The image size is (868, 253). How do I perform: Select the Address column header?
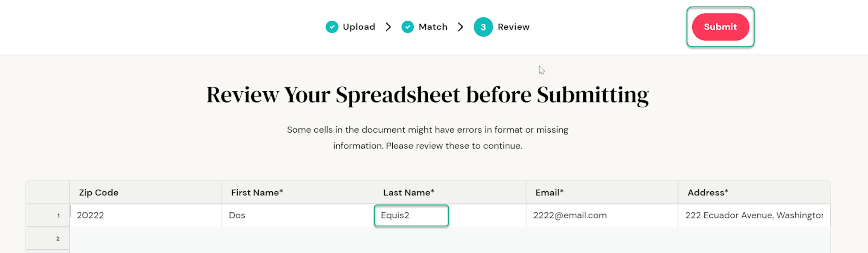pos(708,193)
